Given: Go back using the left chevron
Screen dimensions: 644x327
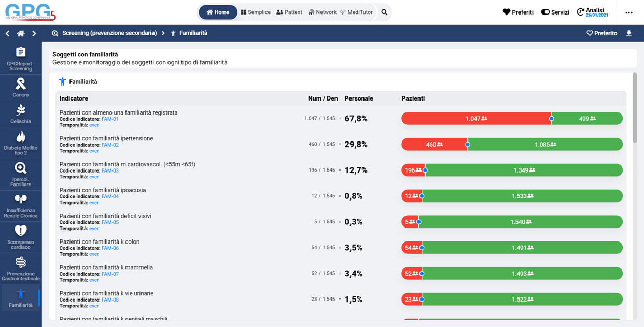Looking at the screenshot, I should coord(8,33).
